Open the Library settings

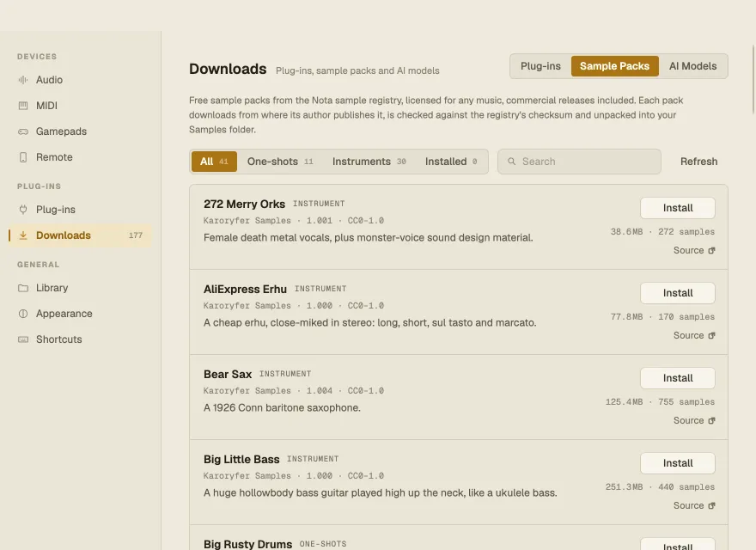[81, 288]
